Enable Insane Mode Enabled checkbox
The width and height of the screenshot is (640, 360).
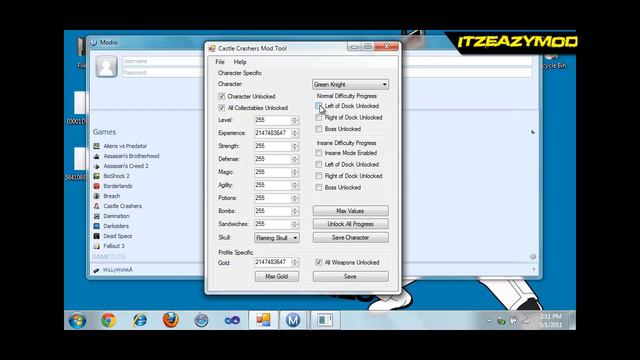coord(319,153)
